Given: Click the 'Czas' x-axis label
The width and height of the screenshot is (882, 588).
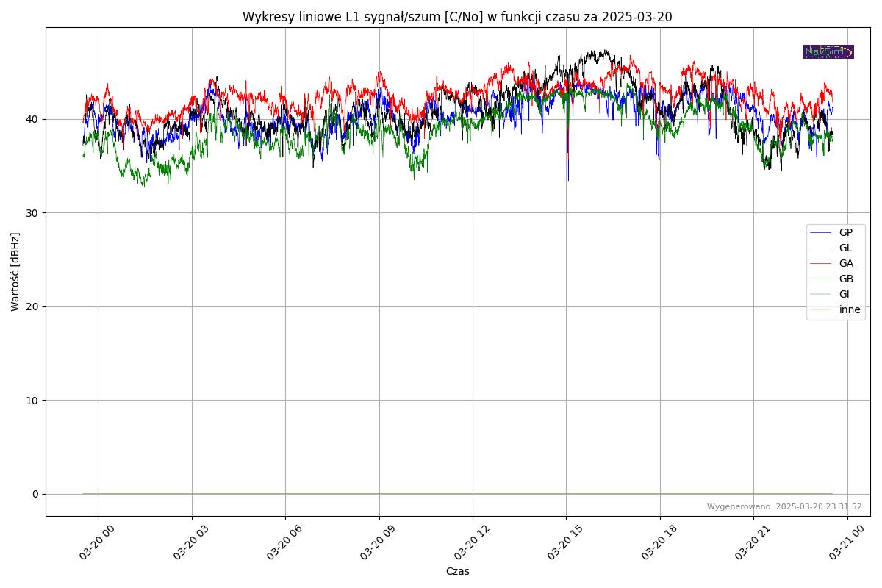Looking at the screenshot, I should click(457, 571).
